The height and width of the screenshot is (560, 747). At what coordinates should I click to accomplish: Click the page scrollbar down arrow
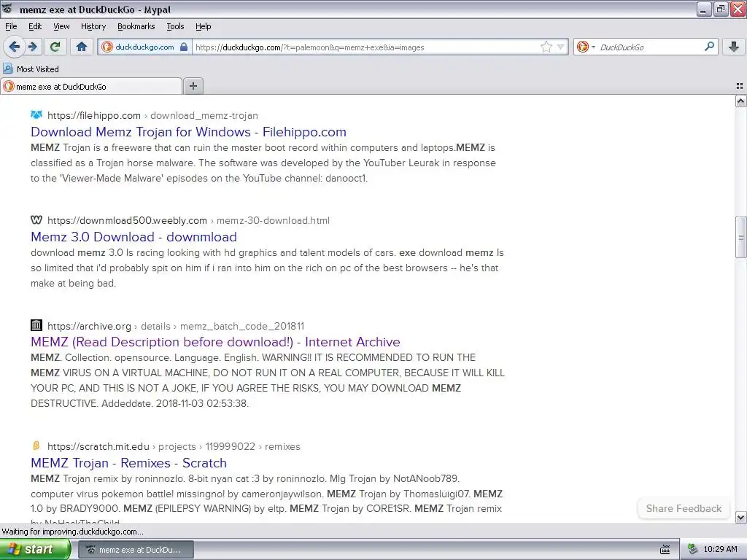click(741, 517)
